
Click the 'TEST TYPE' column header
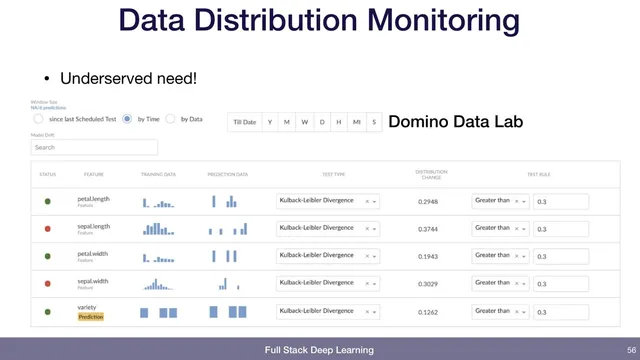pos(333,174)
